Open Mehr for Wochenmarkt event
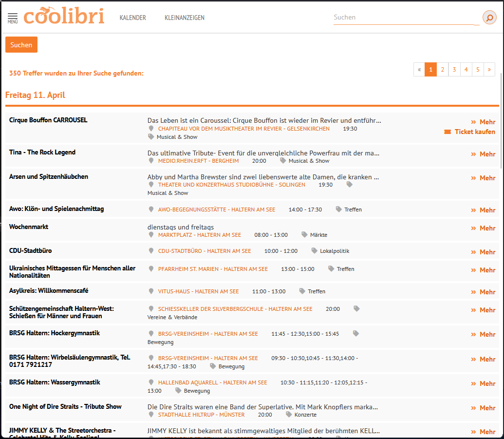 483,228
